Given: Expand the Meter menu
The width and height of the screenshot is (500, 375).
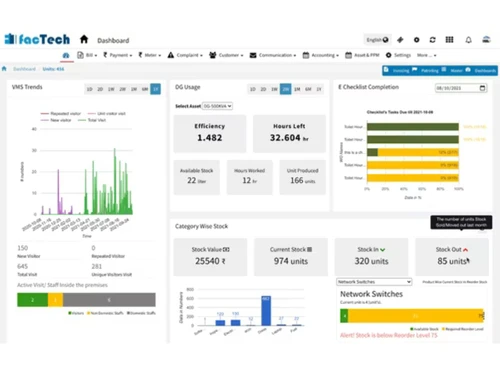Looking at the screenshot, I should tap(150, 55).
